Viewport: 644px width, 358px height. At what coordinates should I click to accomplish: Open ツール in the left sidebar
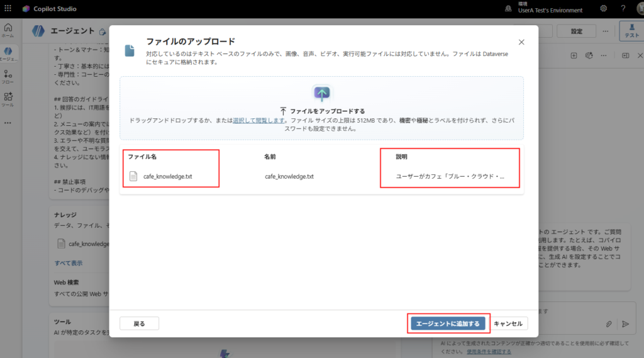pos(8,99)
